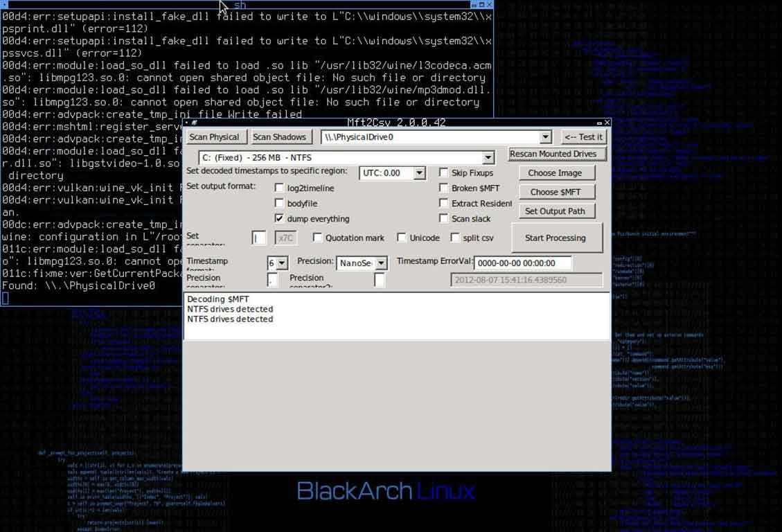The height and width of the screenshot is (532, 782).
Task: Disable the dump everything checkbox
Action: coord(280,218)
